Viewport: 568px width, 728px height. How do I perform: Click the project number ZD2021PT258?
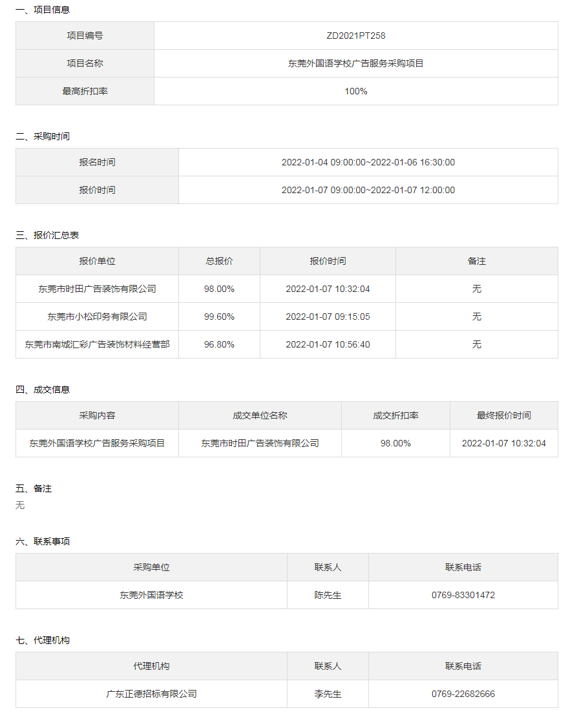point(356,36)
